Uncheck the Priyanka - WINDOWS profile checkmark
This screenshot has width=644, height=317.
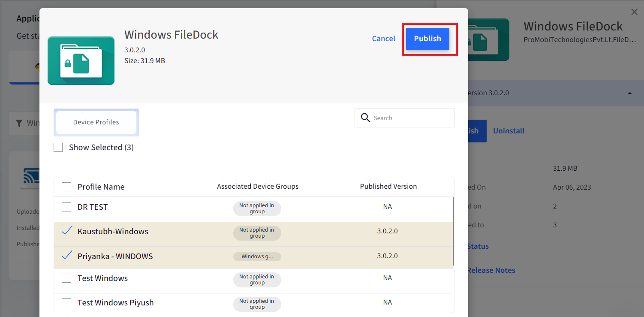coord(66,256)
